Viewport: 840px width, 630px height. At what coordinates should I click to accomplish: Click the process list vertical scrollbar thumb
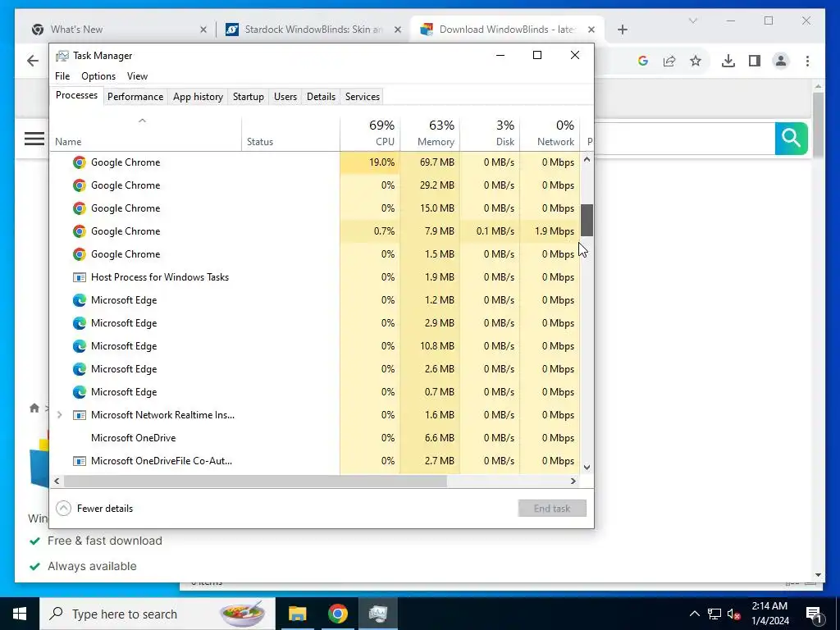click(587, 220)
